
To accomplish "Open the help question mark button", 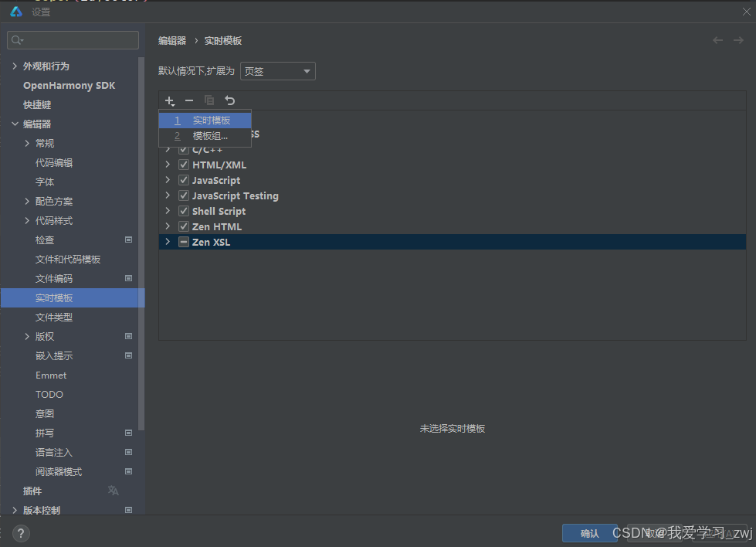I will click(x=20, y=534).
